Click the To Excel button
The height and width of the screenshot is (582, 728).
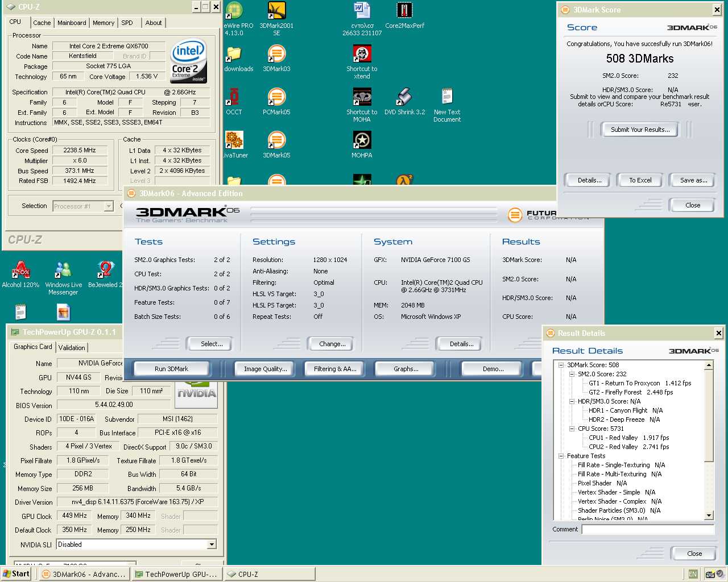[x=640, y=180]
